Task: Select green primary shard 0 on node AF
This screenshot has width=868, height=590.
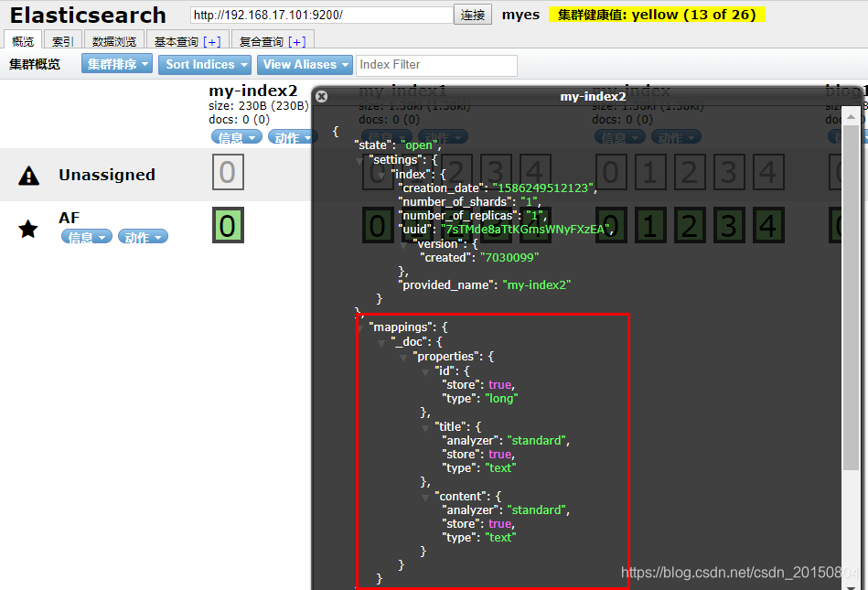Action: click(228, 225)
